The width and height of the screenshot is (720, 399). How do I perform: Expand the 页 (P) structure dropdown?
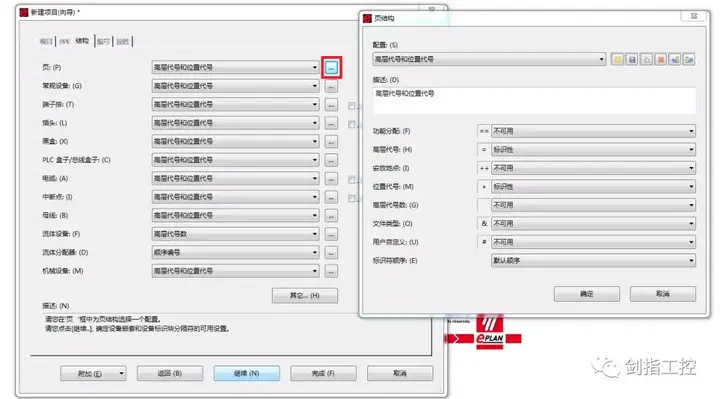(x=236, y=67)
